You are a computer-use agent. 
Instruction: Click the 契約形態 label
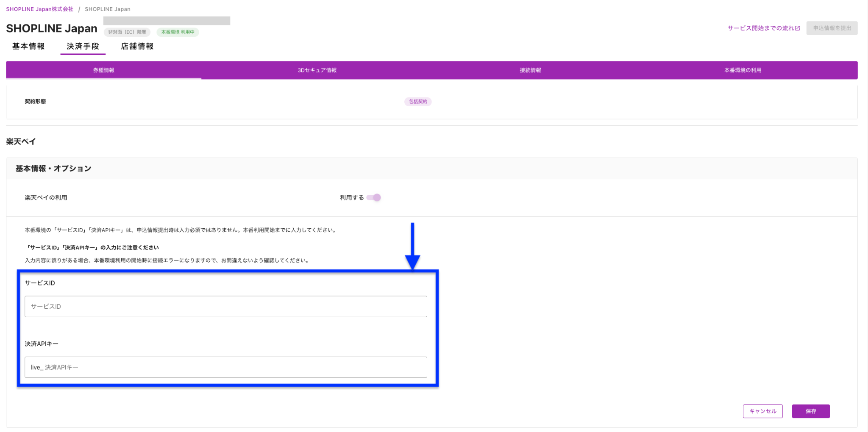pos(35,101)
